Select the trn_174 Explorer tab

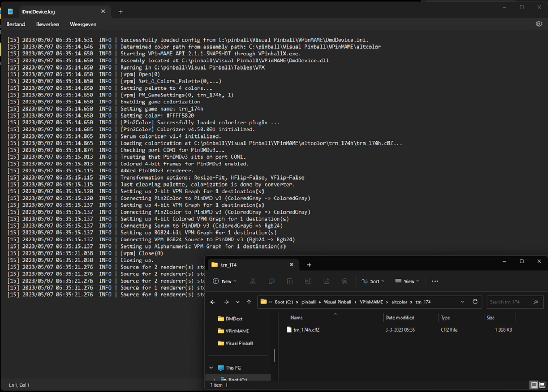(x=253, y=264)
